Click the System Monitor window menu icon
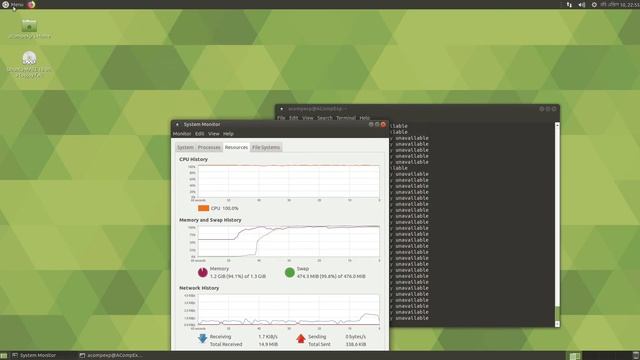The width and height of the screenshot is (640, 360). tap(177, 124)
